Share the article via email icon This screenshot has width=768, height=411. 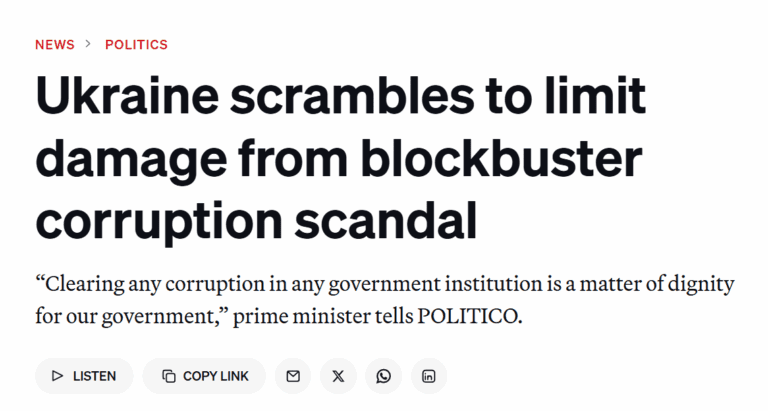click(x=293, y=376)
